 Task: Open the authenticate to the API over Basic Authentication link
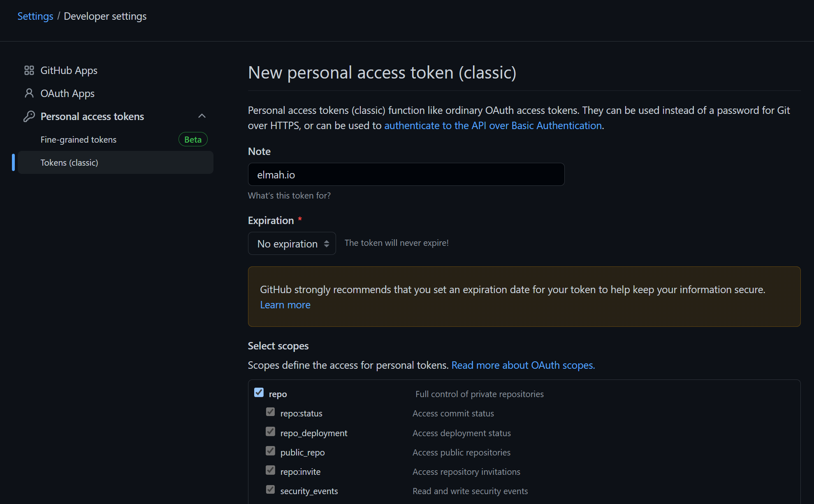[x=493, y=125]
